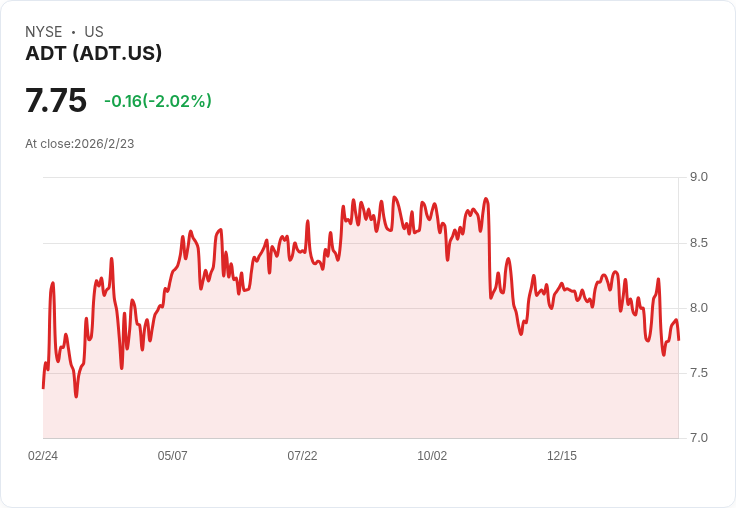Click the -0.16(-2.02%) change value
The image size is (736, 508).
click(x=158, y=101)
